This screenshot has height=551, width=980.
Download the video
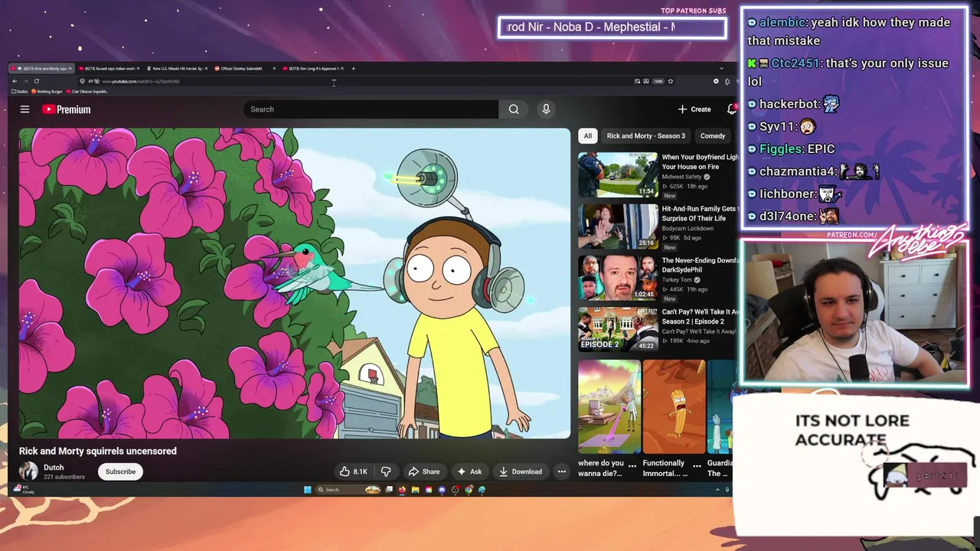click(521, 471)
